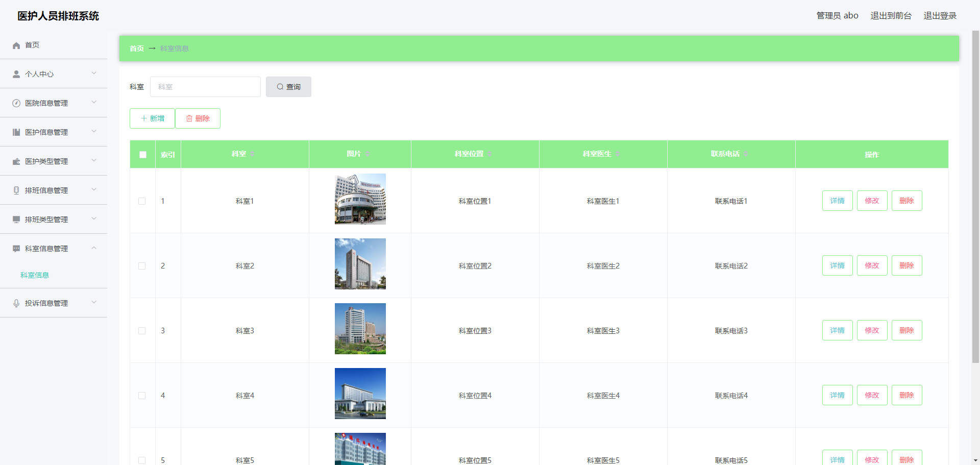Image resolution: width=980 pixels, height=465 pixels.
Task: Click the home icon in sidebar
Action: click(16, 45)
